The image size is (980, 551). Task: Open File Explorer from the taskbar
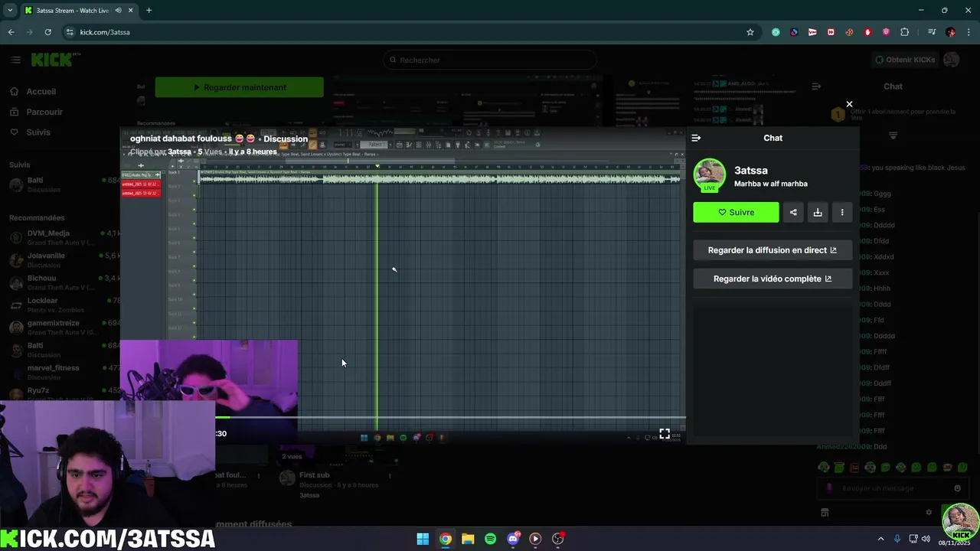click(468, 539)
